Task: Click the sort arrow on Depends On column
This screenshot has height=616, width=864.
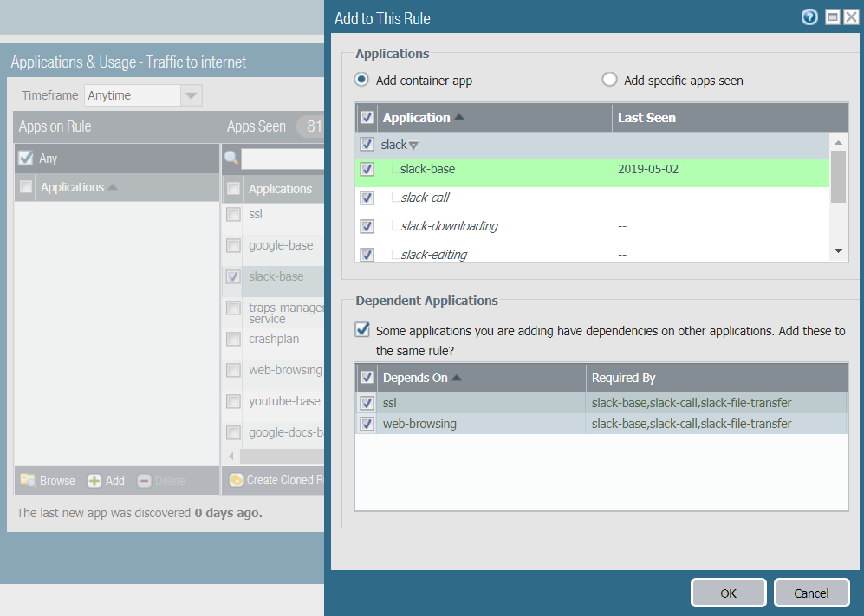Action: (457, 378)
